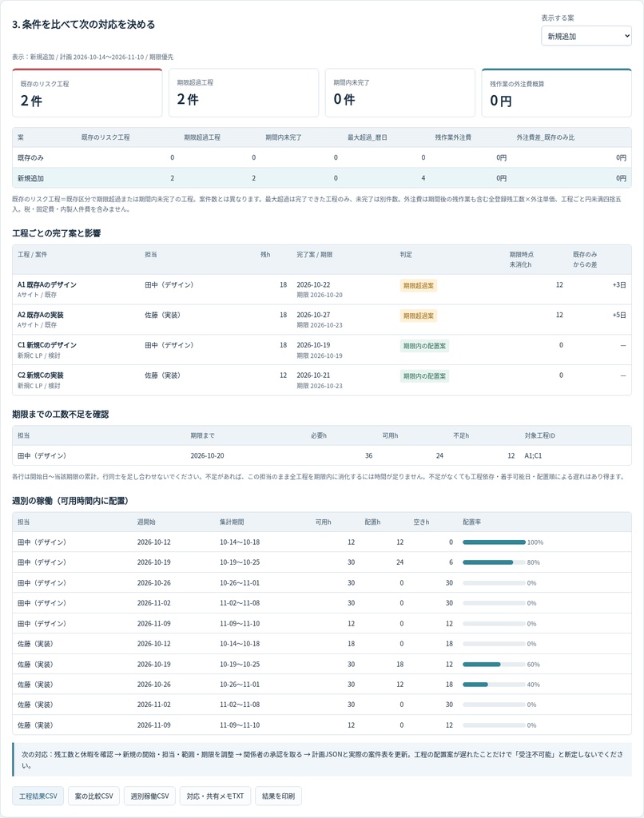Viewport: 644px width, 818px height.
Task: Open the 表示する案 dropdown
Action: coord(586,36)
